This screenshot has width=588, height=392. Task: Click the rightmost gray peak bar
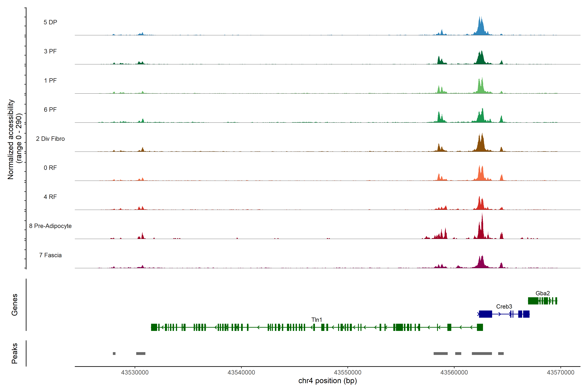pyautogui.click(x=501, y=353)
